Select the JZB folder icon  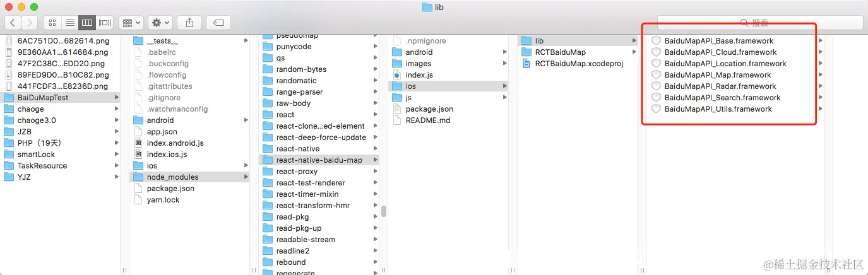pyautogui.click(x=9, y=132)
